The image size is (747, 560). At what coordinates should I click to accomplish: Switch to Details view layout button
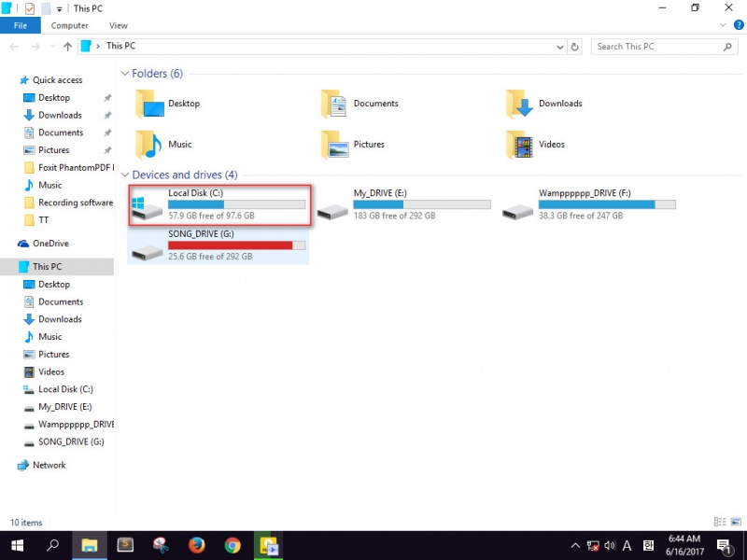coord(720,522)
